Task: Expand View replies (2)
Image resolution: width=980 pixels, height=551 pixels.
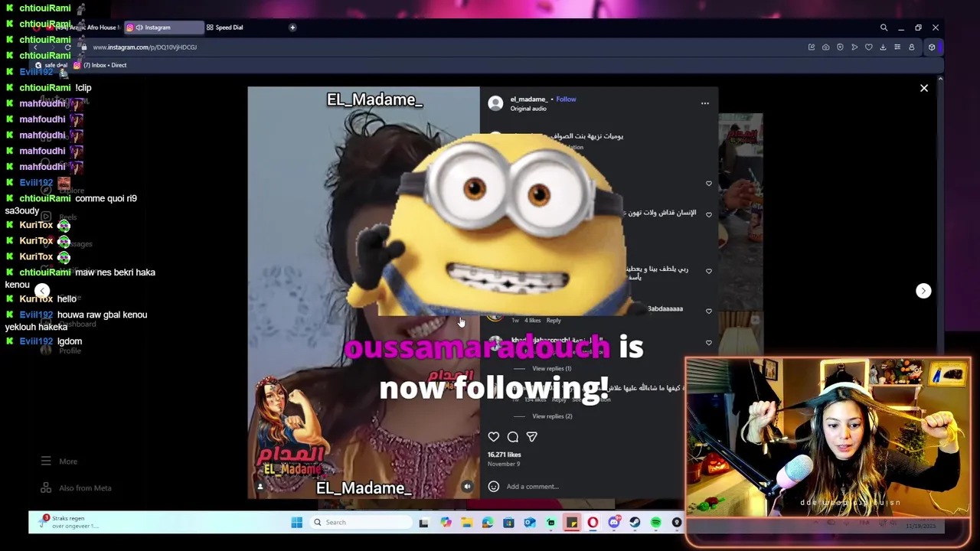Action: click(552, 416)
